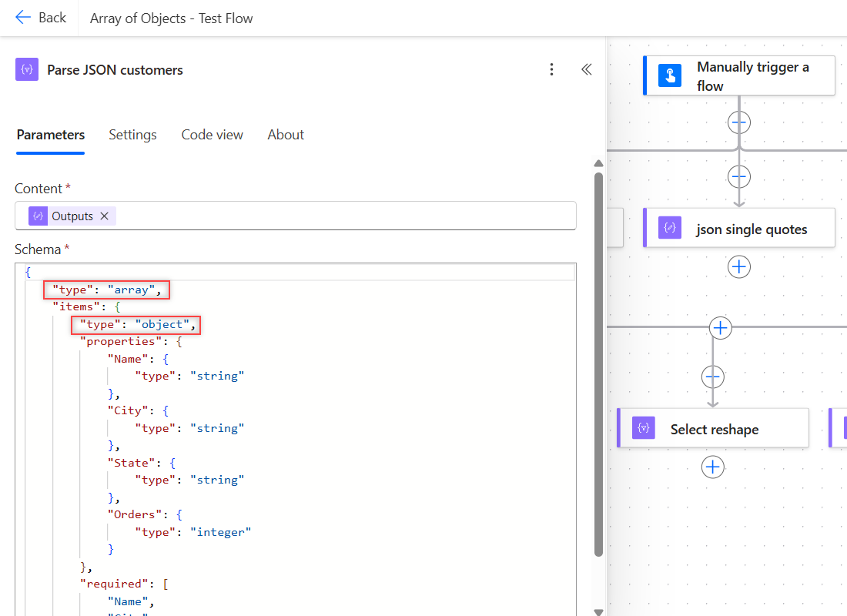Click the "Name", entry in required list
Viewport: 847px width, 616px height.
(130, 601)
